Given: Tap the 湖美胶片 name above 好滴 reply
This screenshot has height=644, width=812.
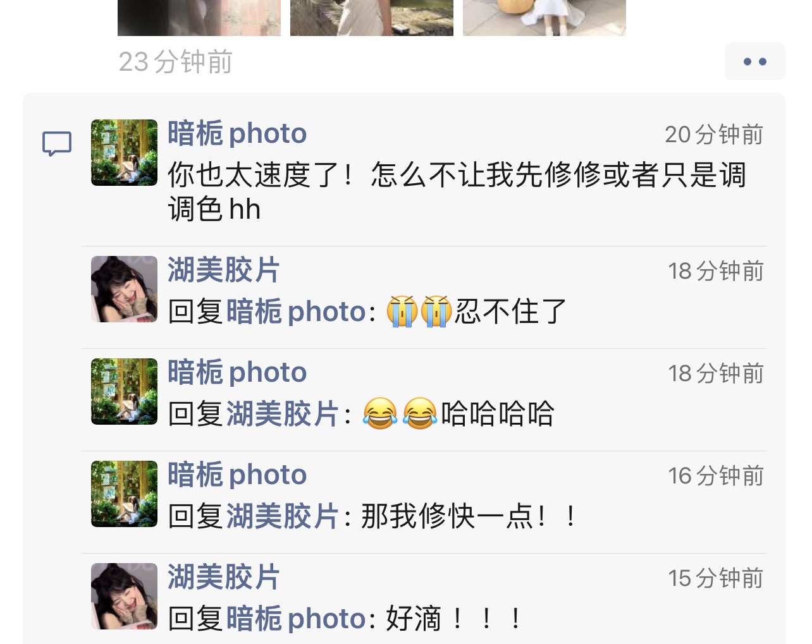Looking at the screenshot, I should point(223,577).
